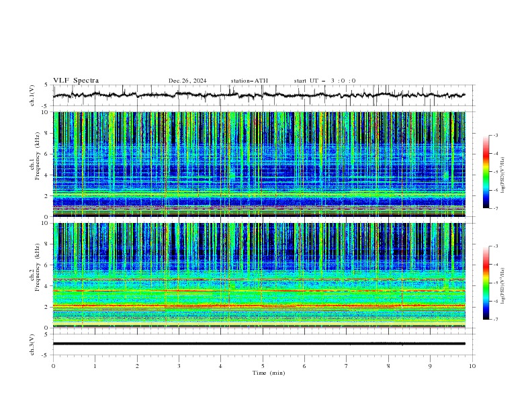Click the ch.1 colorbar "log(PSD)(V²/Hz)" label
Image resolution: width=532 pixels, height=411 pixels.
[502, 175]
